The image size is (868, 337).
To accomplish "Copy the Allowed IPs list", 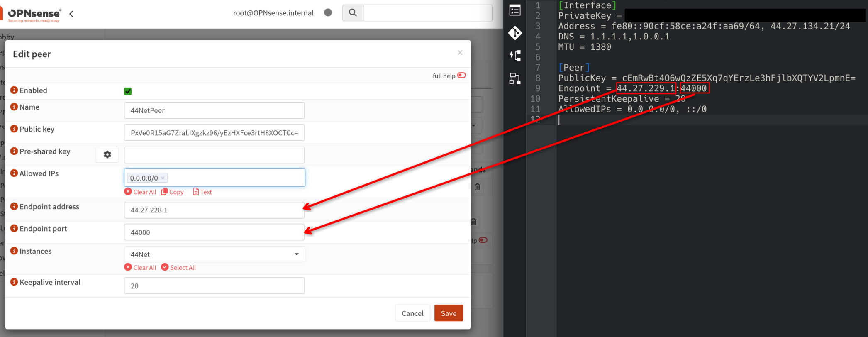I will coord(172,192).
